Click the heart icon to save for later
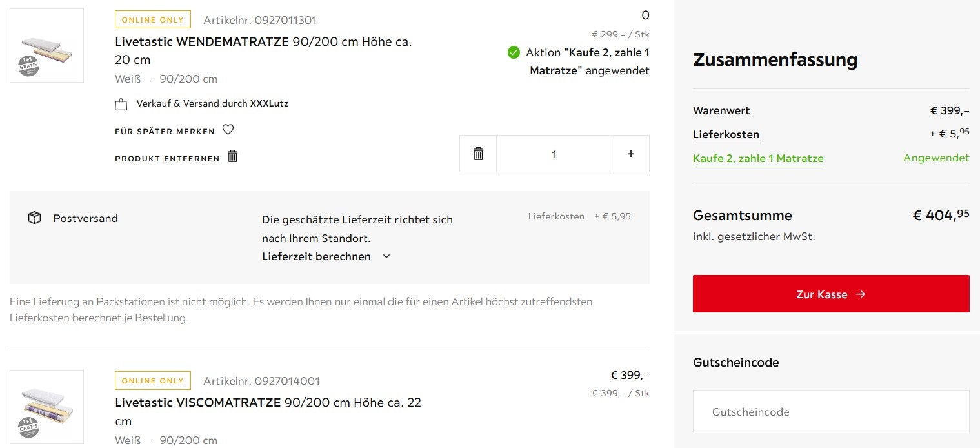 pyautogui.click(x=228, y=130)
